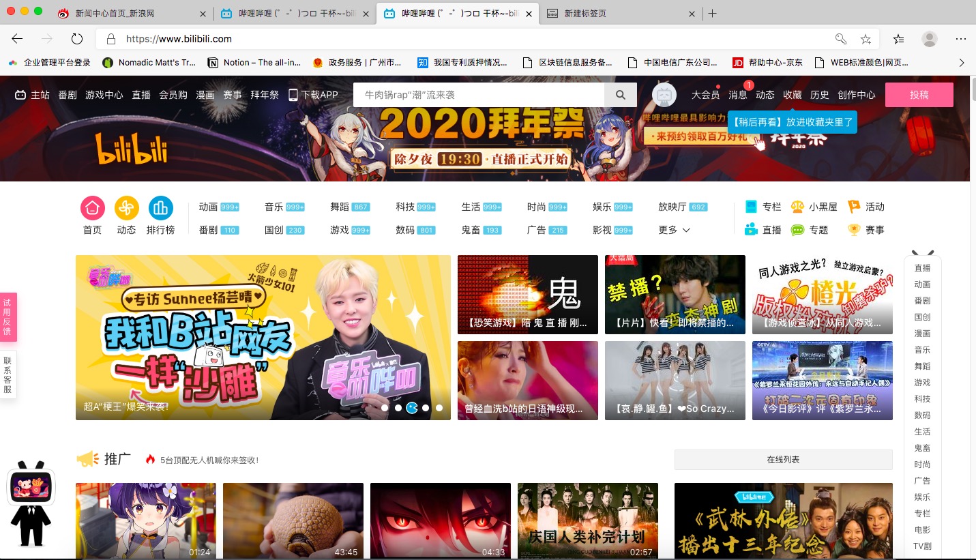This screenshot has height=560, width=976.
Task: Open 专题 chat bubble icon
Action: coord(797,230)
